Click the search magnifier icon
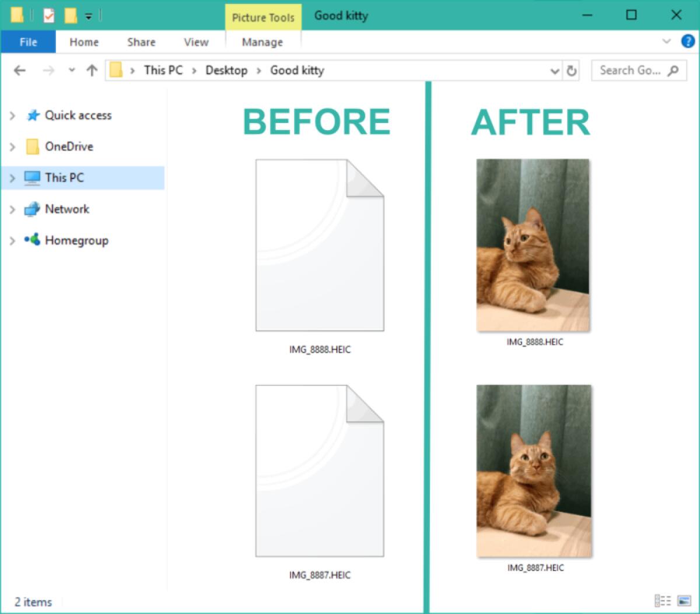 [673, 71]
